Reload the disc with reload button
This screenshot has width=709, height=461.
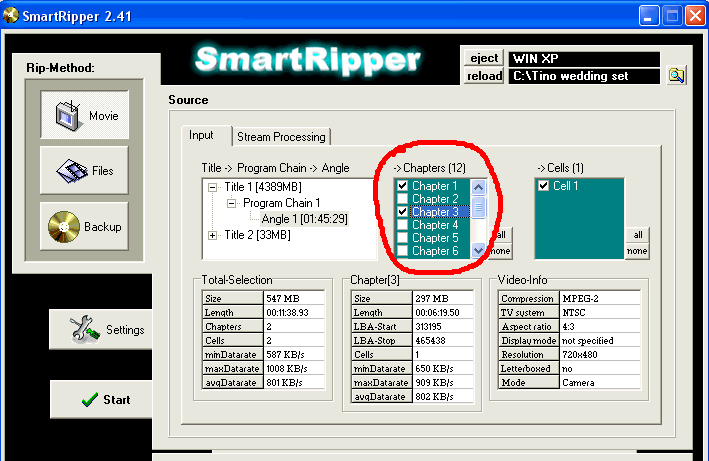point(484,75)
